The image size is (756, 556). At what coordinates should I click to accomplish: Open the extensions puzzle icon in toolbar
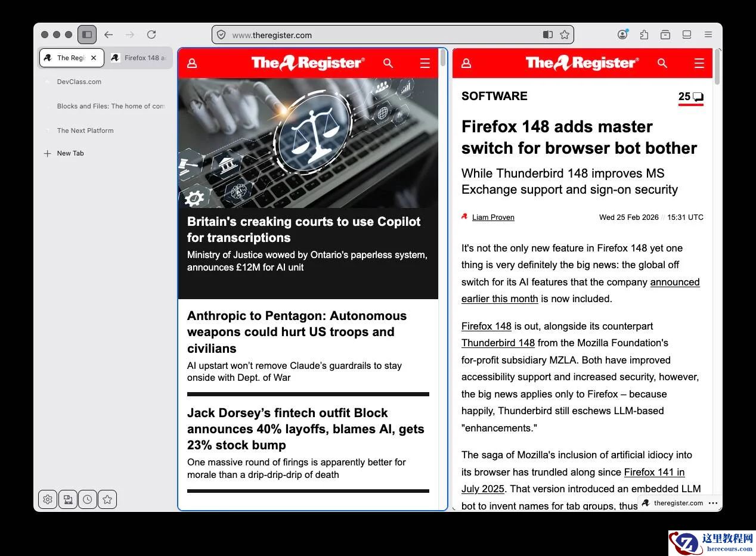coord(644,35)
